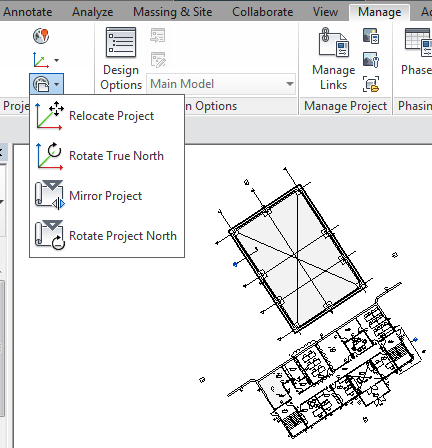Click the Location globe icon
432x448 pixels.
(41, 36)
